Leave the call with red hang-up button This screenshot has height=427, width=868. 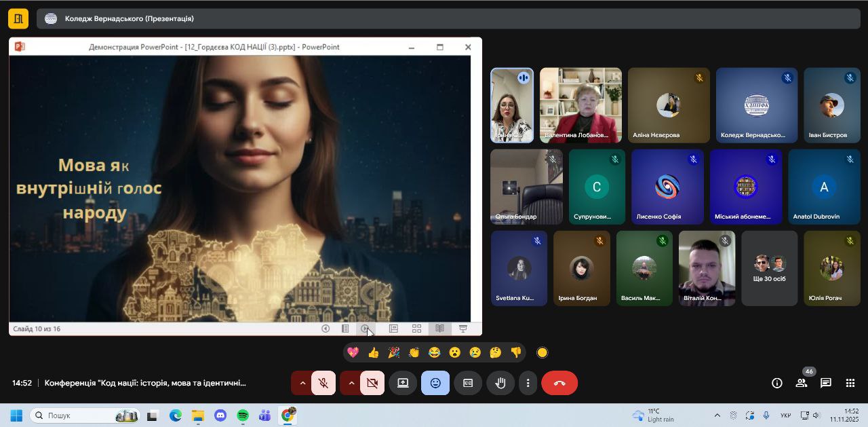[559, 383]
